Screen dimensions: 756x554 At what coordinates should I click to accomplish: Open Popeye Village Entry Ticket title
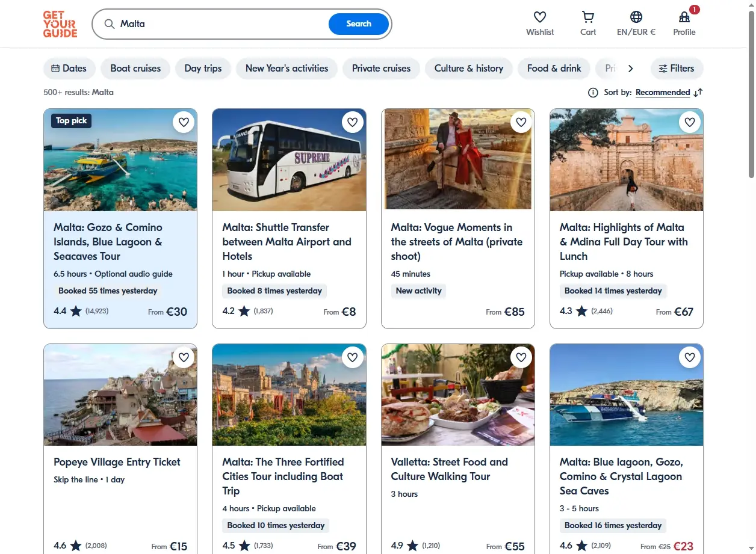[117, 462]
